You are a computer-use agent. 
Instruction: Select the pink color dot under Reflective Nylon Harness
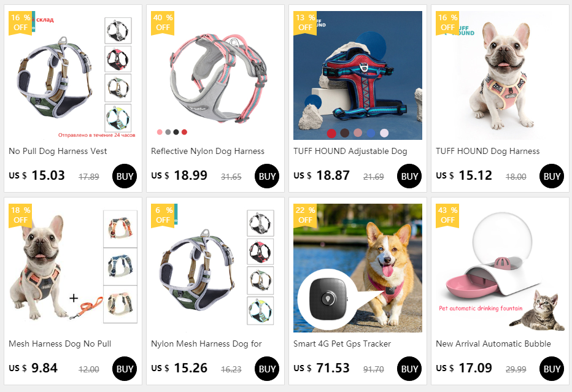(x=160, y=132)
